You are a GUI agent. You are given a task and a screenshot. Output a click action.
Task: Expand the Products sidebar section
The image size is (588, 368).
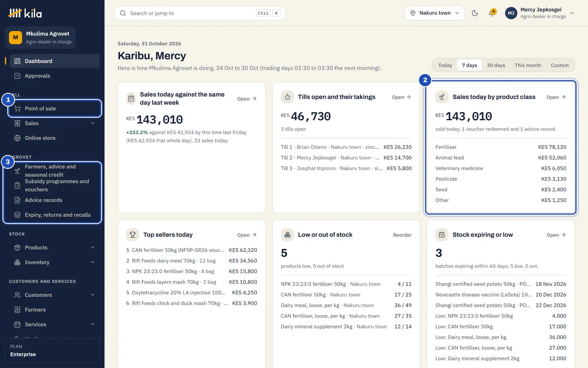(x=55, y=247)
